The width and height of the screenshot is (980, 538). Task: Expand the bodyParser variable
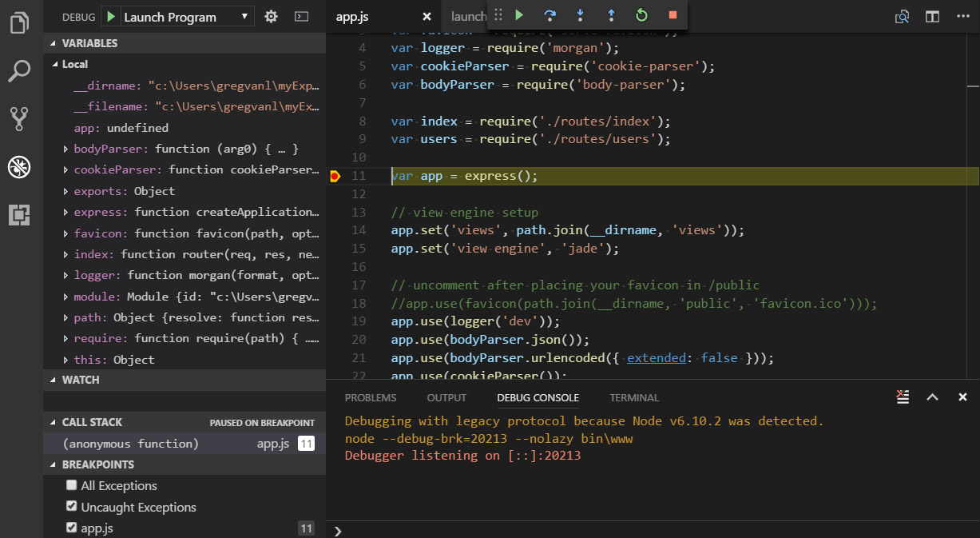65,149
